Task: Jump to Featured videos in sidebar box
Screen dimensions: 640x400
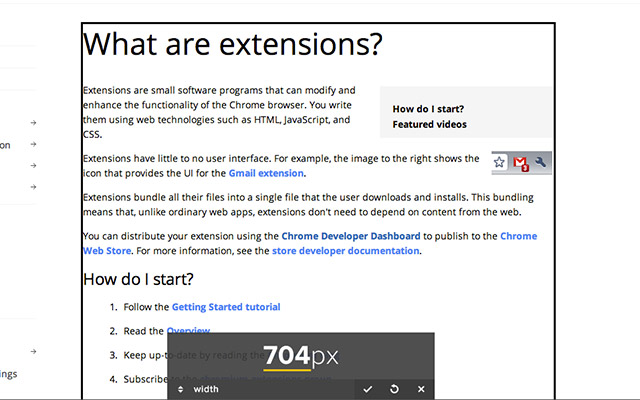Action: point(429,124)
